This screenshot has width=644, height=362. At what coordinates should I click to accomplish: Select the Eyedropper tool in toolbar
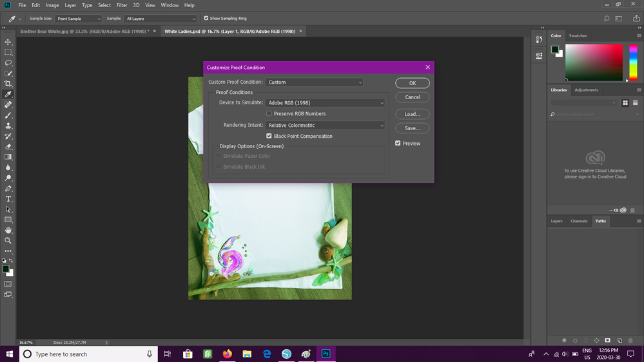click(8, 95)
